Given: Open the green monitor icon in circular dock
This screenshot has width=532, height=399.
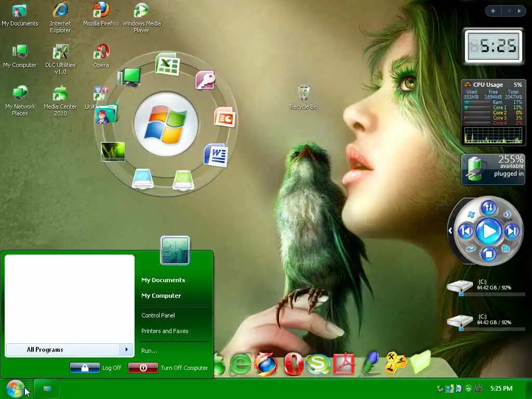Looking at the screenshot, I should coord(129,77).
